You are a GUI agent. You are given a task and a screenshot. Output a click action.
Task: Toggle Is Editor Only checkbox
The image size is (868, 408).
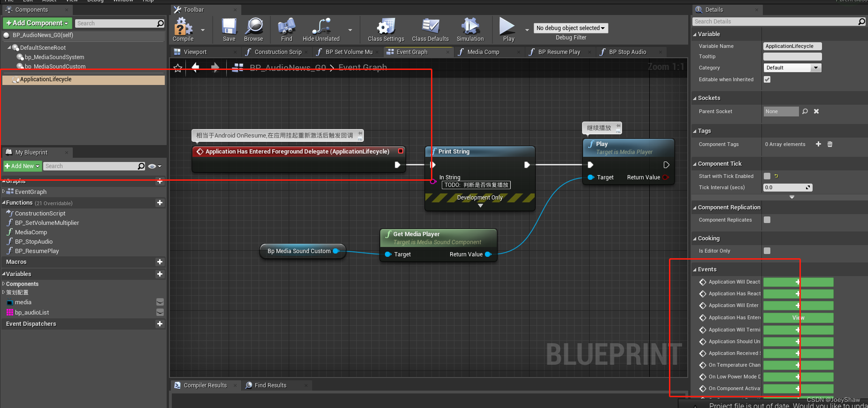click(x=767, y=251)
